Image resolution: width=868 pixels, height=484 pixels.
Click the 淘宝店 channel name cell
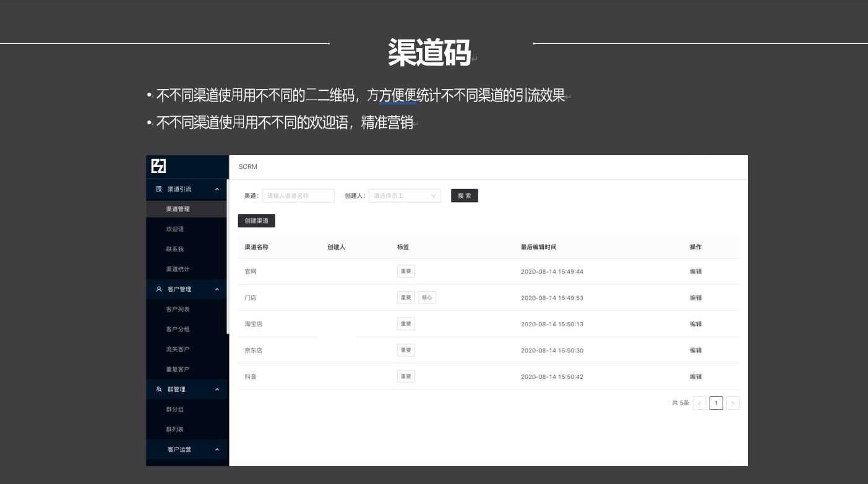click(254, 324)
